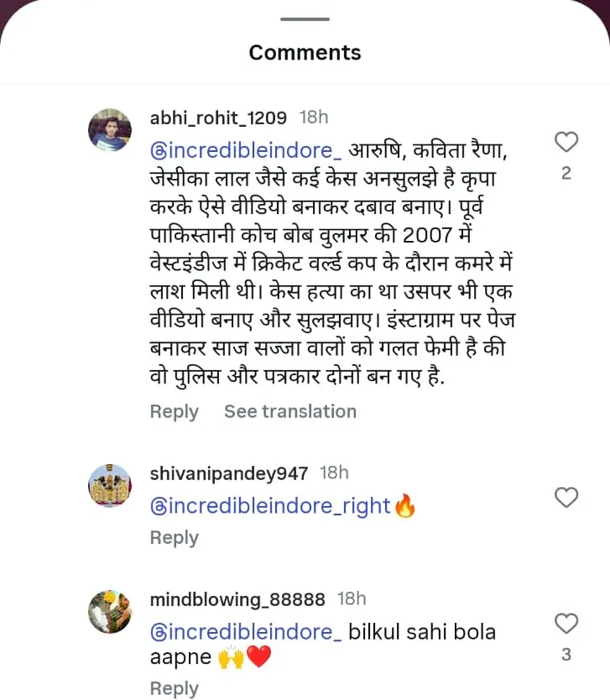Tap the abhi_rohit_1209 username

tap(218, 118)
